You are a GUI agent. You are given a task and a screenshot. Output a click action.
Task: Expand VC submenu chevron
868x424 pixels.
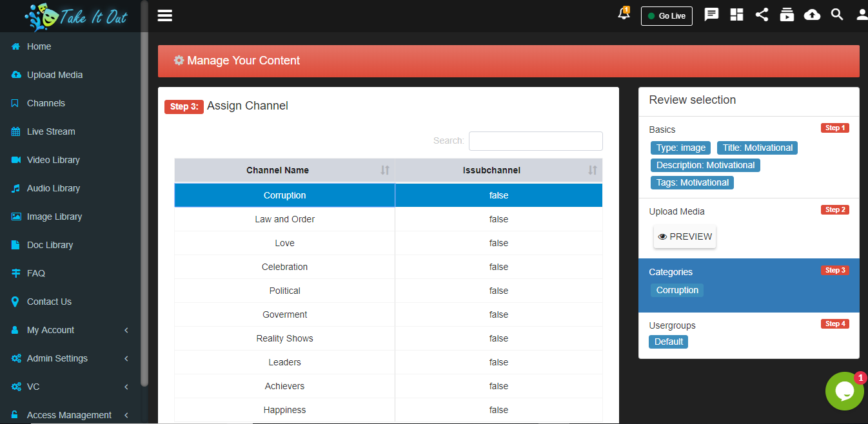[x=126, y=387]
